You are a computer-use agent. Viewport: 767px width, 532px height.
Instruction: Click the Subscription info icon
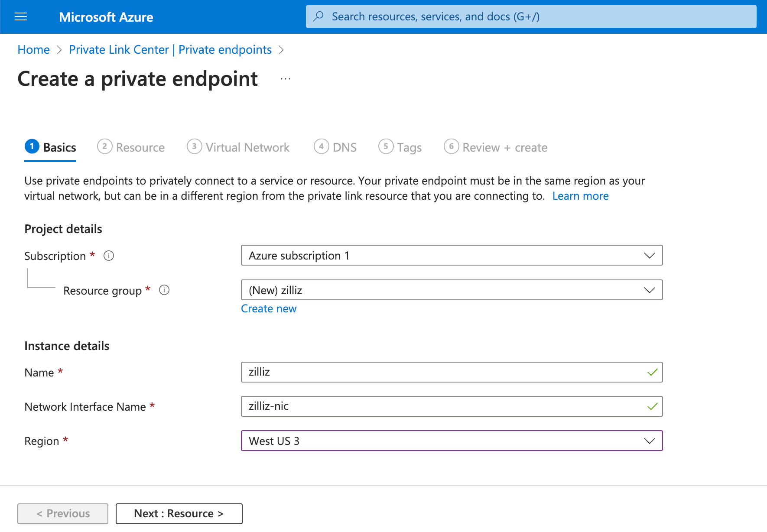(x=109, y=256)
